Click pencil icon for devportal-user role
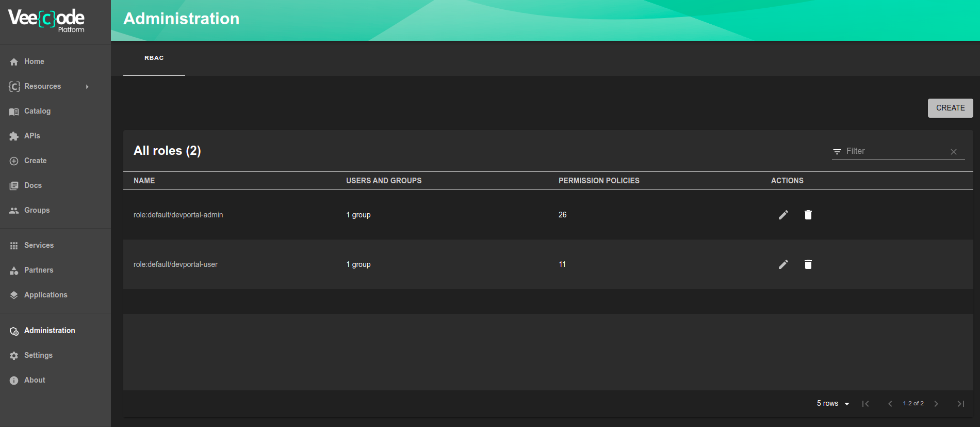This screenshot has height=427, width=980. (x=783, y=264)
